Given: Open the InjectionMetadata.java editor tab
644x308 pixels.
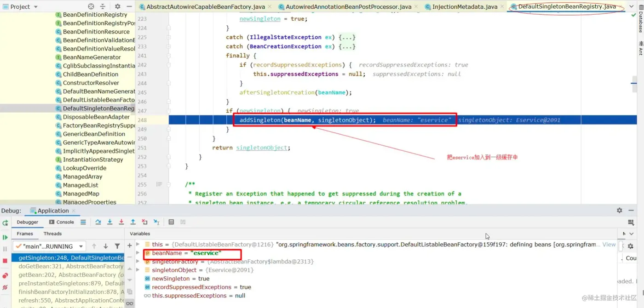Looking at the screenshot, I should pyautogui.click(x=460, y=6).
